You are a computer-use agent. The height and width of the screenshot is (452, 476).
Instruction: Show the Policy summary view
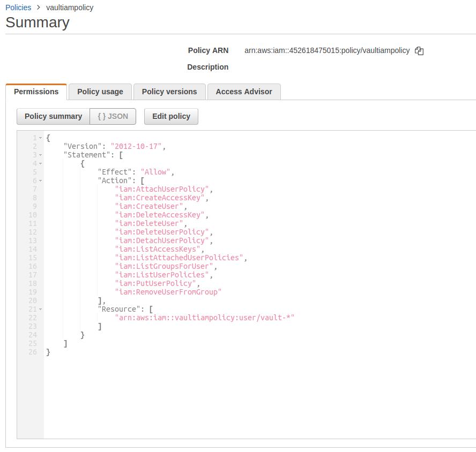[54, 117]
